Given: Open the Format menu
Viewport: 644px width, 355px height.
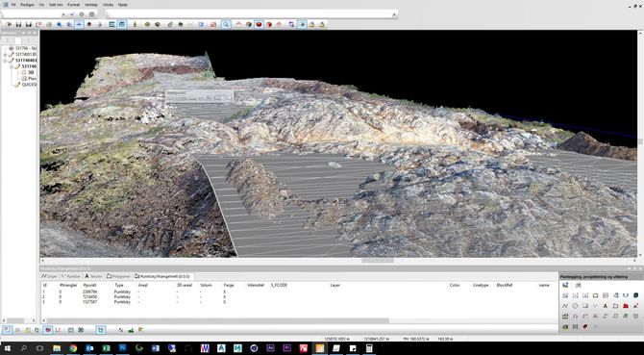Looking at the screenshot, I should pyautogui.click(x=73, y=5).
